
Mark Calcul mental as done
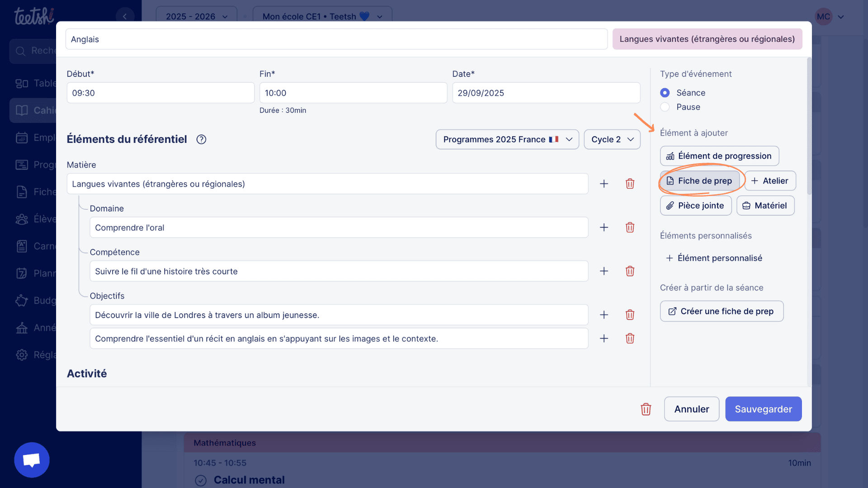click(201, 480)
